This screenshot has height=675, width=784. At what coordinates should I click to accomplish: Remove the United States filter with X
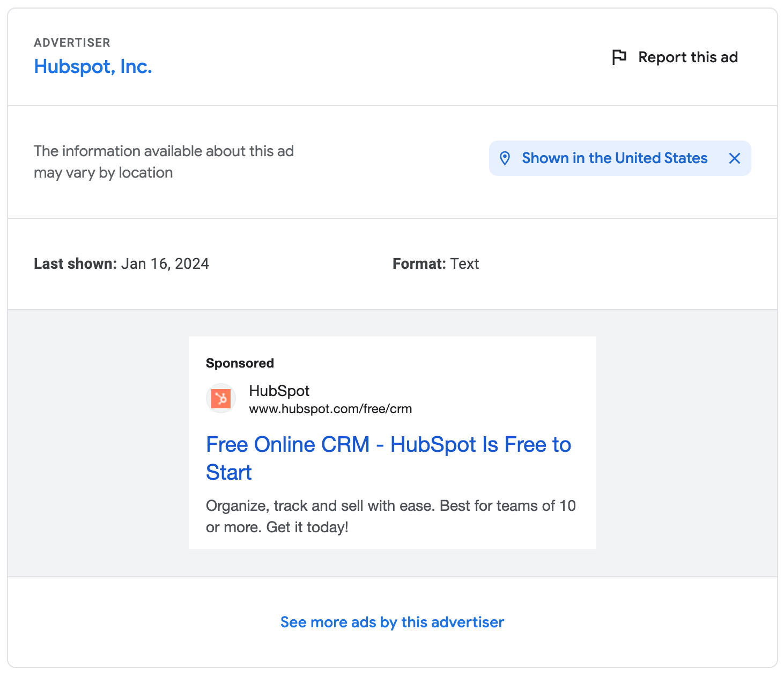pos(735,158)
